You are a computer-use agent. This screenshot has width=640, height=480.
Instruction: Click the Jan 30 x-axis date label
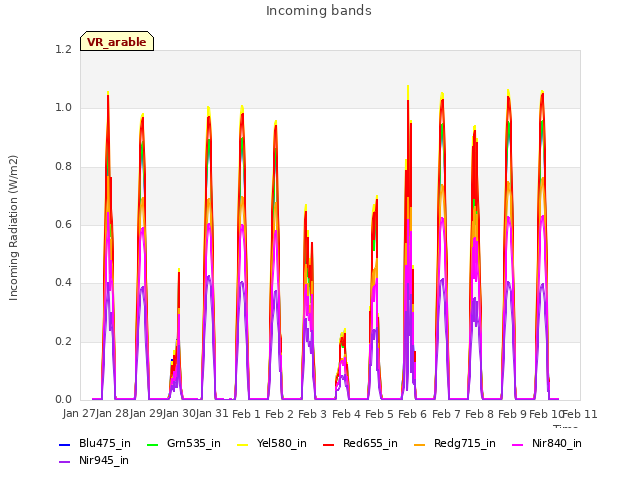179,414
